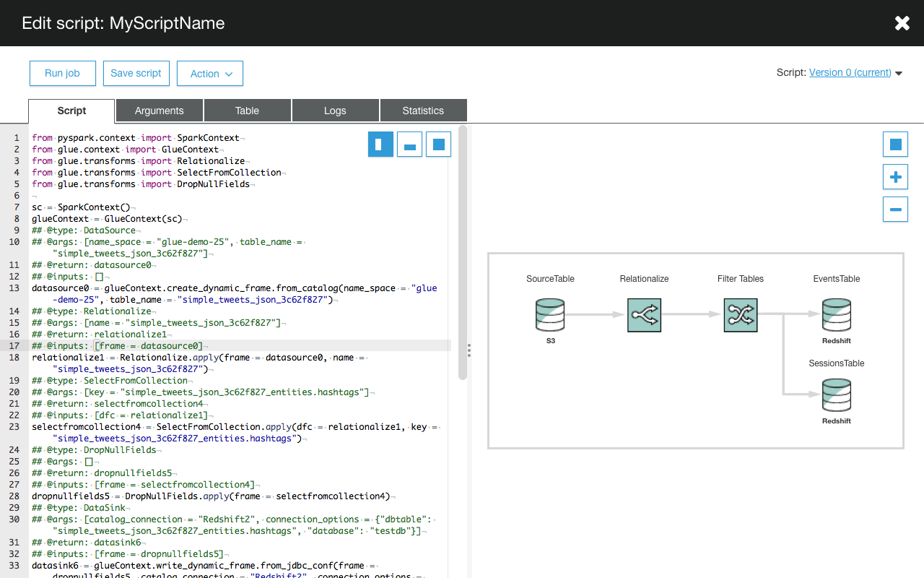
Task: Select the SourceTable S3 node icon
Action: (550, 315)
